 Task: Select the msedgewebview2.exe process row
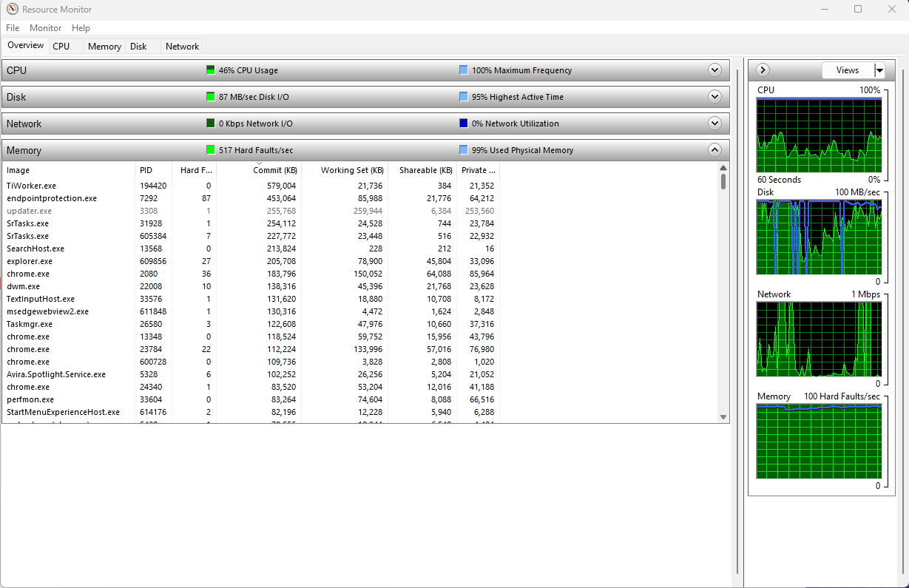click(250, 311)
